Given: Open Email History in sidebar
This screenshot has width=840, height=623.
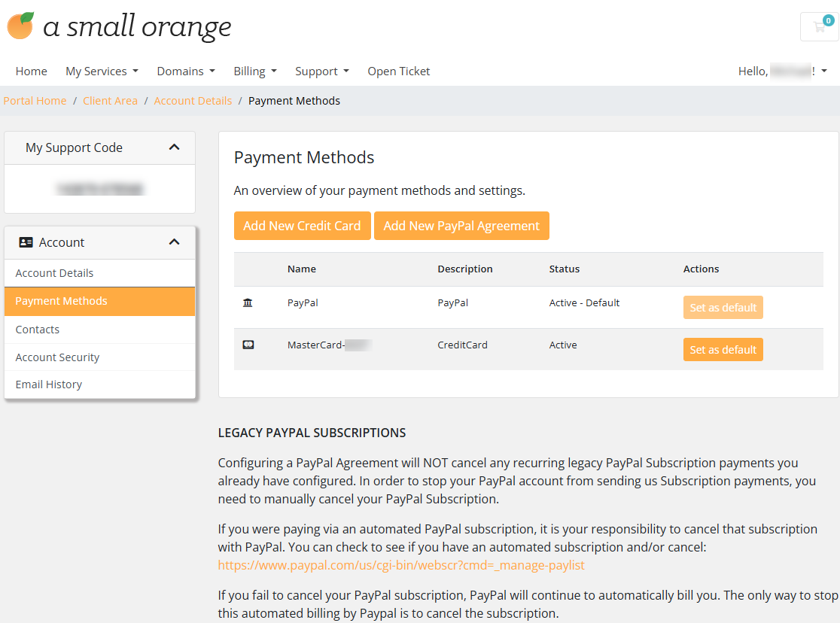Looking at the screenshot, I should 99,384.
